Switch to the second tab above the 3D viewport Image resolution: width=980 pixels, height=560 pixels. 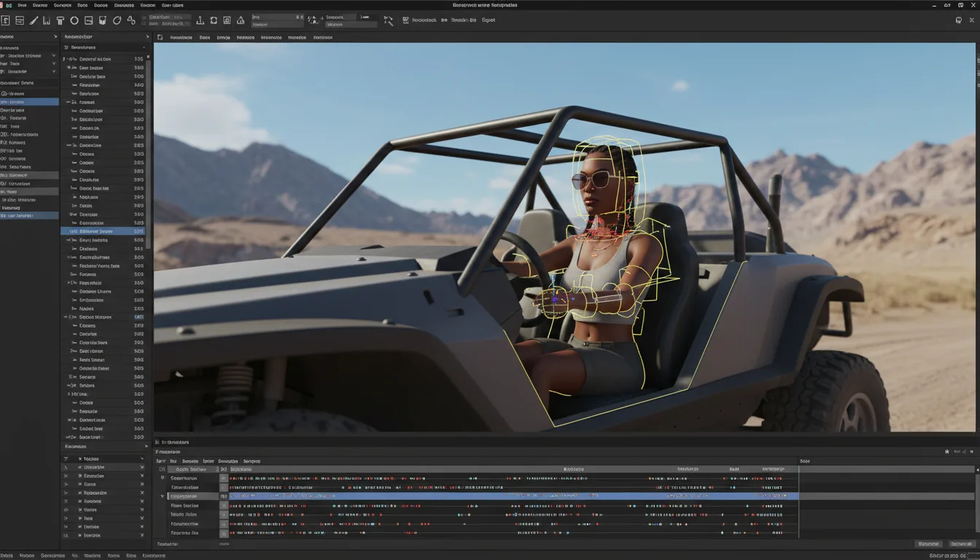pos(204,37)
